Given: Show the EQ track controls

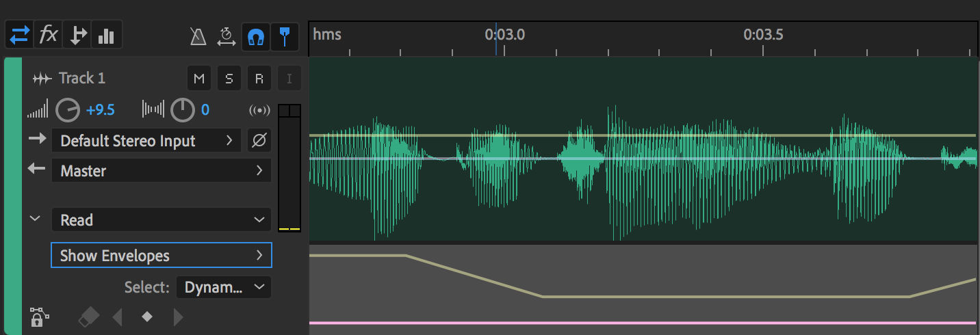Looking at the screenshot, I should coord(106,35).
